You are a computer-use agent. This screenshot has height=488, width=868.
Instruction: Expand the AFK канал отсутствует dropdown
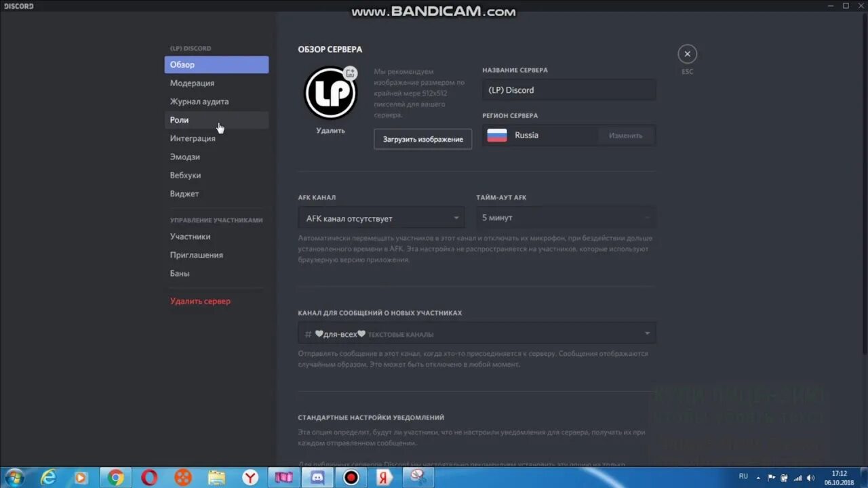(x=382, y=218)
